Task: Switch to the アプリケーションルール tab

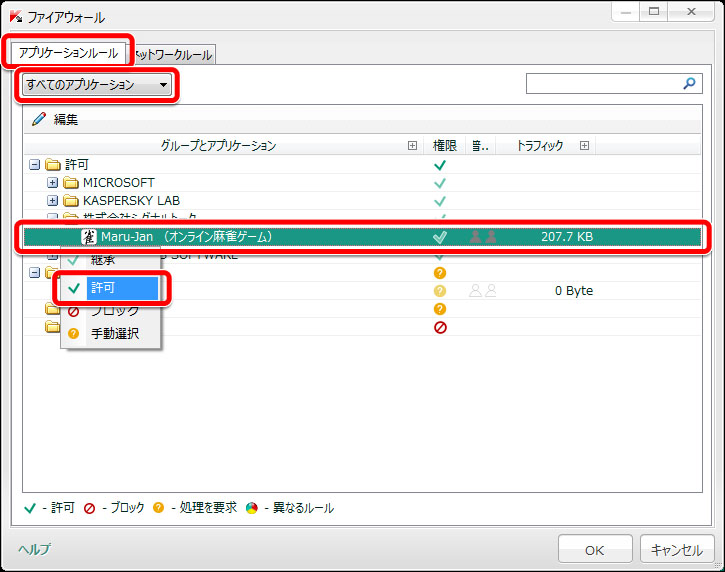Action: click(68, 53)
